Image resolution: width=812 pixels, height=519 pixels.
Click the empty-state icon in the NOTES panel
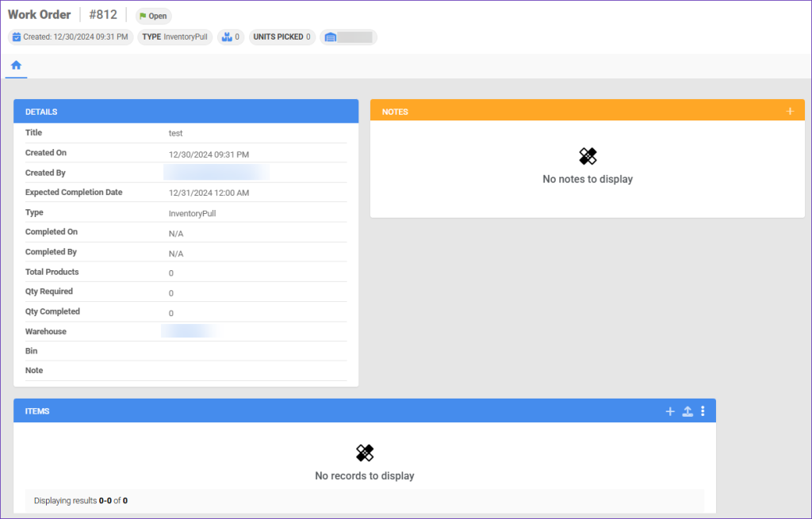pos(587,156)
